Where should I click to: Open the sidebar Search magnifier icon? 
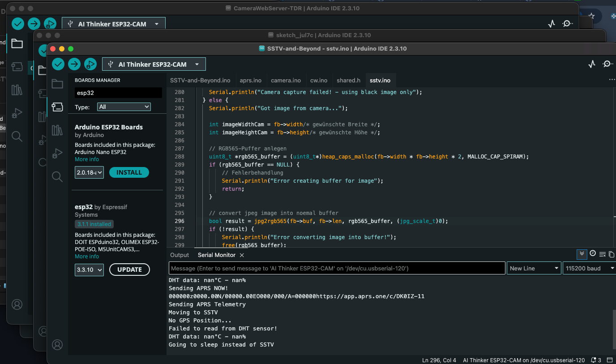click(x=57, y=177)
